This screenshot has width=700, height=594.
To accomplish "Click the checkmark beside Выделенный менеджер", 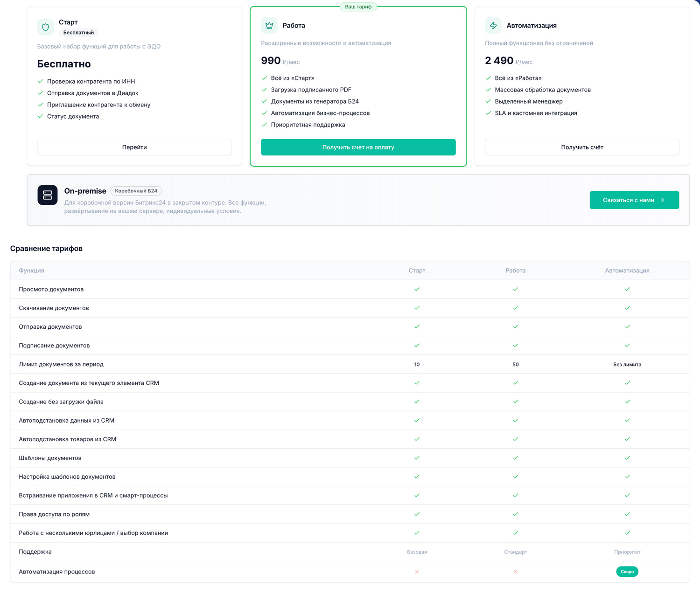I will (489, 101).
